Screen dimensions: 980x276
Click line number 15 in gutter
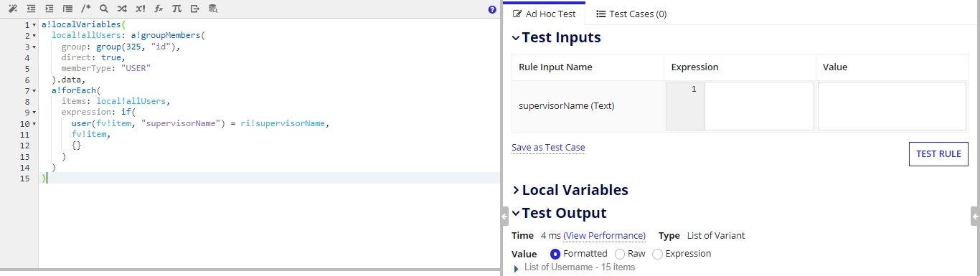pos(25,178)
